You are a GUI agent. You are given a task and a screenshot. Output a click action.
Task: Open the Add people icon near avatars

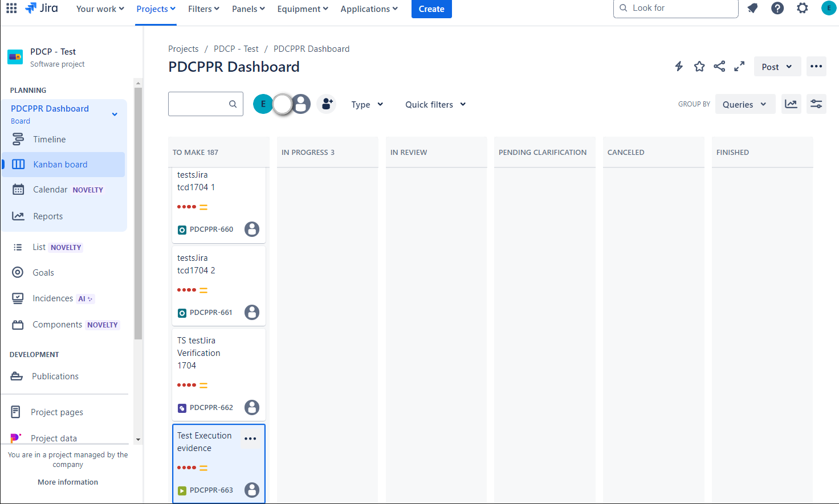326,104
